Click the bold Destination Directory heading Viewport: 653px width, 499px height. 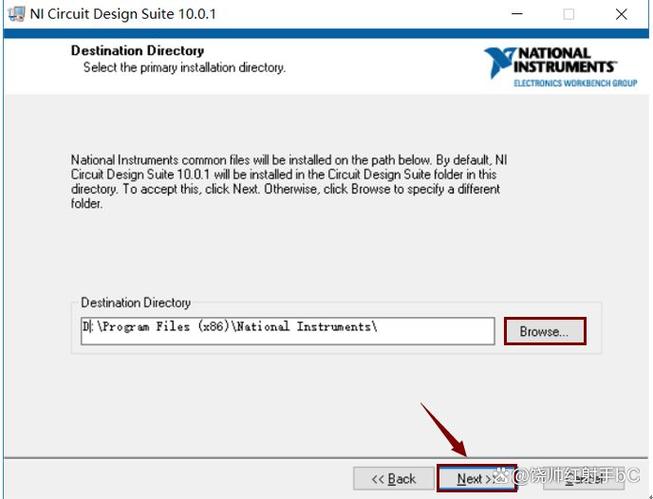point(137,50)
